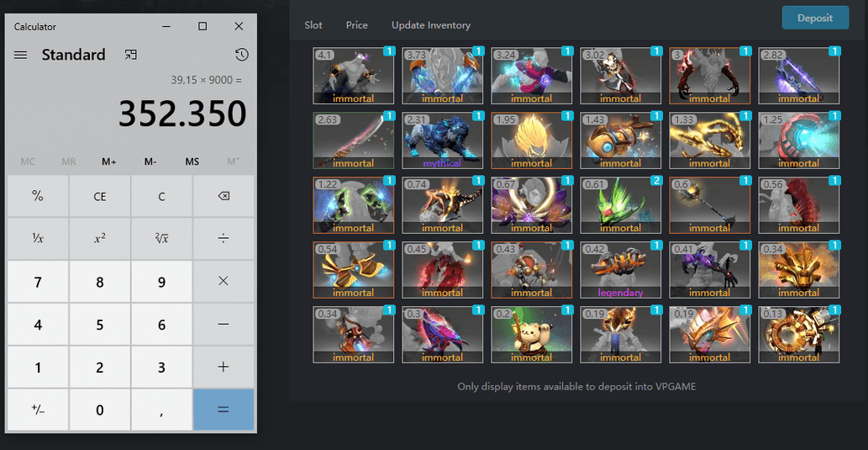The image size is (868, 450).
Task: Click Standard mode title in Calculator
Action: coord(74,55)
